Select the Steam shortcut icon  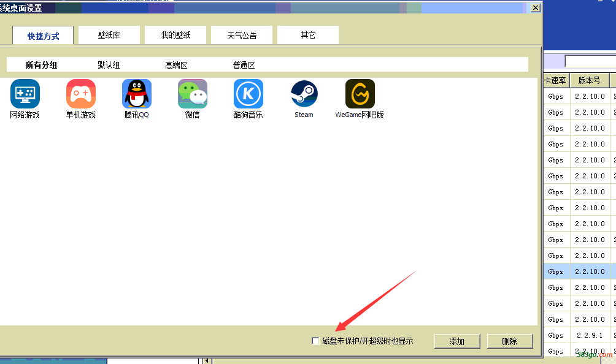pos(304,94)
